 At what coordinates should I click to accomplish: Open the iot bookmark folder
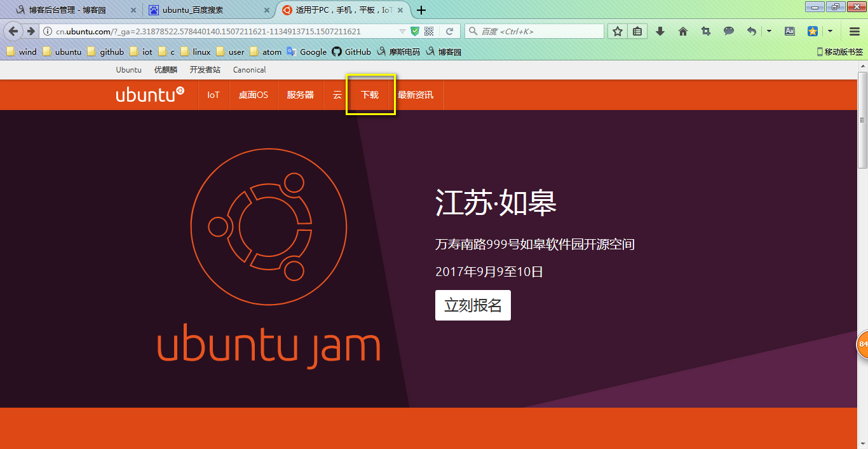pyautogui.click(x=141, y=52)
